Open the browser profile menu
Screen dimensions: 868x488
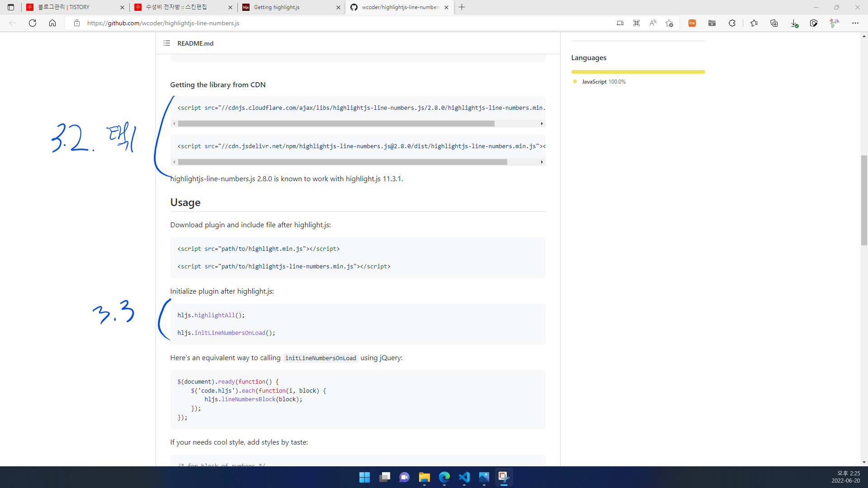(x=834, y=23)
